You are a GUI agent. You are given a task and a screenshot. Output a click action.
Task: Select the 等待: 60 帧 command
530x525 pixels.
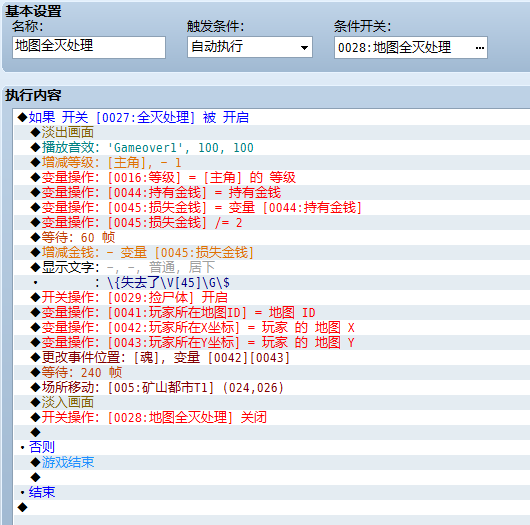pyautogui.click(x=272, y=238)
